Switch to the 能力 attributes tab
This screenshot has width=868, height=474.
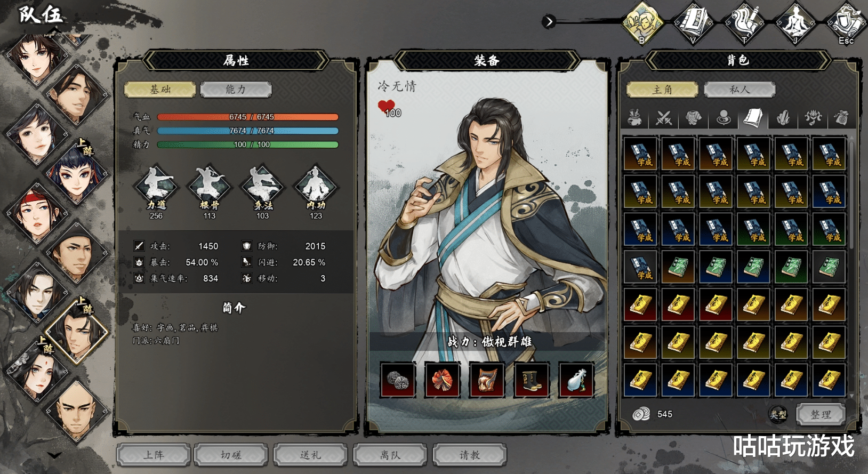coord(236,89)
